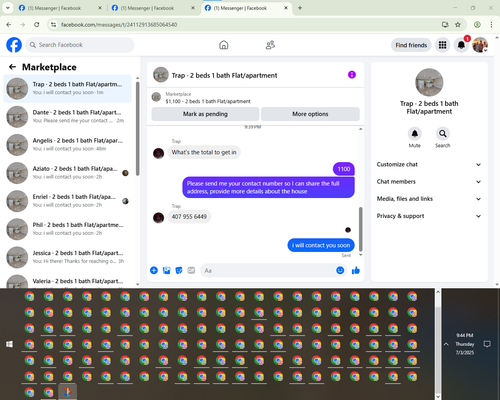Choose a GIF in the composer
The width and height of the screenshot is (500, 400).
pyautogui.click(x=191, y=270)
